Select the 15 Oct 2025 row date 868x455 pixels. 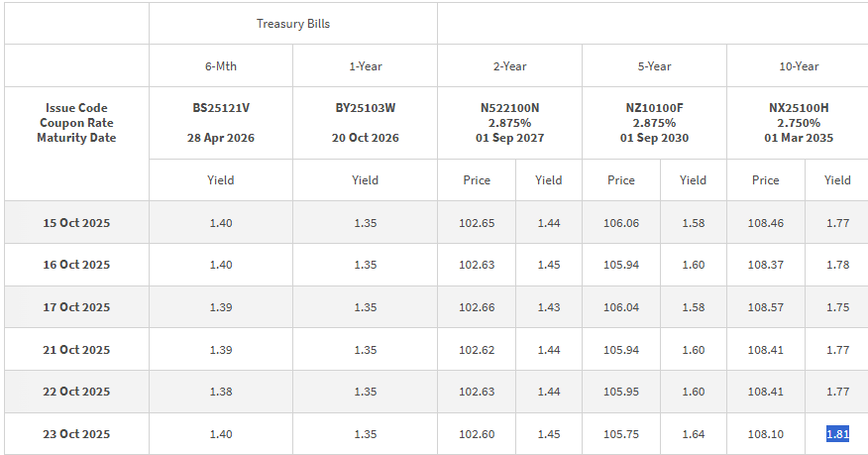pyautogui.click(x=76, y=223)
